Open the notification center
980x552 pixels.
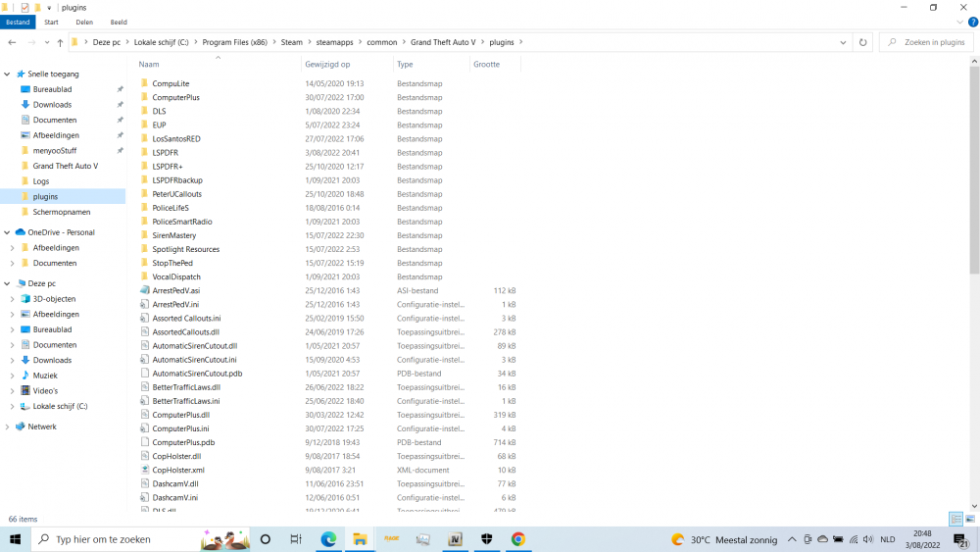(x=961, y=539)
